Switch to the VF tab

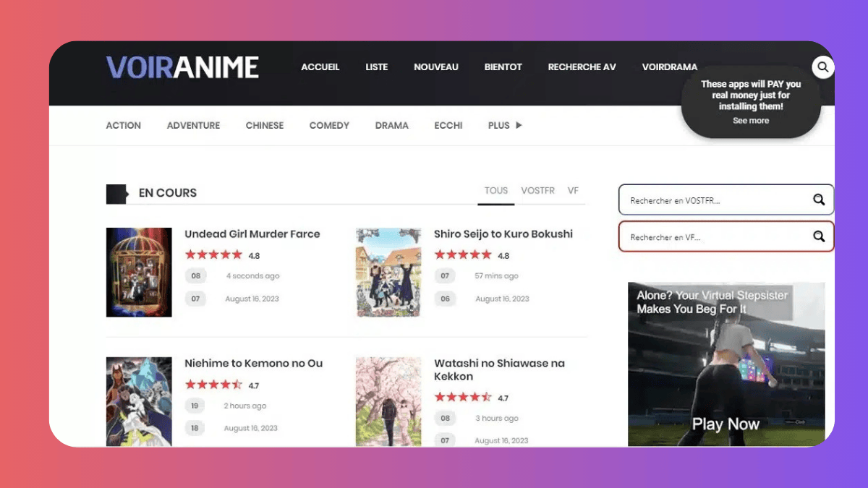click(x=573, y=191)
